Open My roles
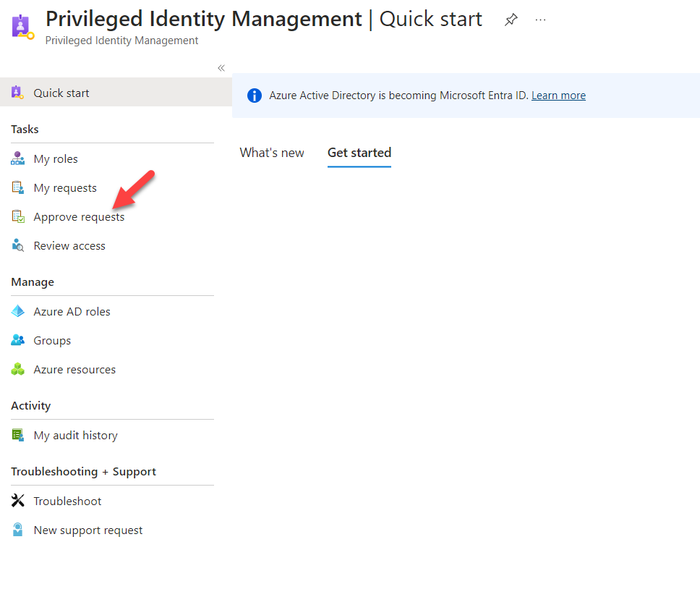Image resolution: width=700 pixels, height=597 pixels. (56, 159)
